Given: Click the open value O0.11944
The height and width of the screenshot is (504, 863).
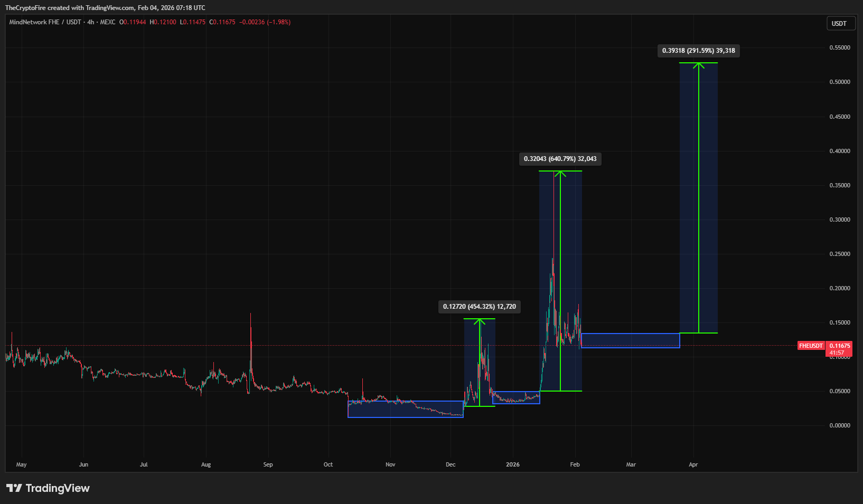Looking at the screenshot, I should 133,22.
